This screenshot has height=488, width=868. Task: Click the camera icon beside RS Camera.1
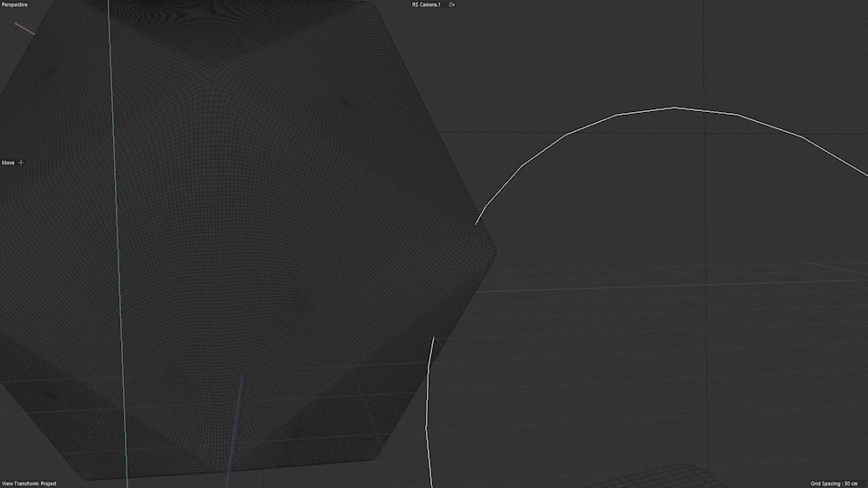click(x=452, y=5)
